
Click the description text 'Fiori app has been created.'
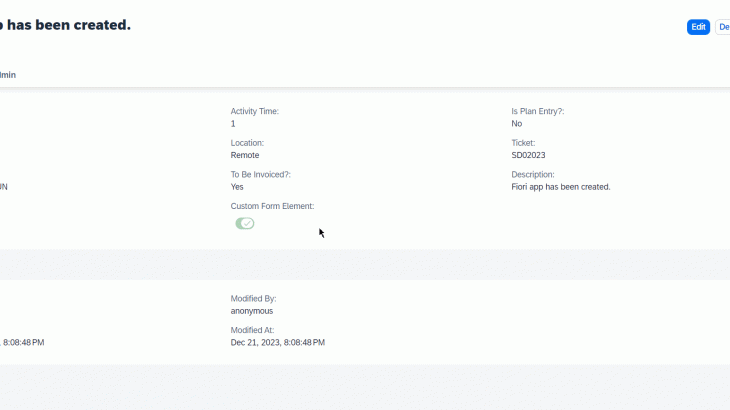pos(561,187)
